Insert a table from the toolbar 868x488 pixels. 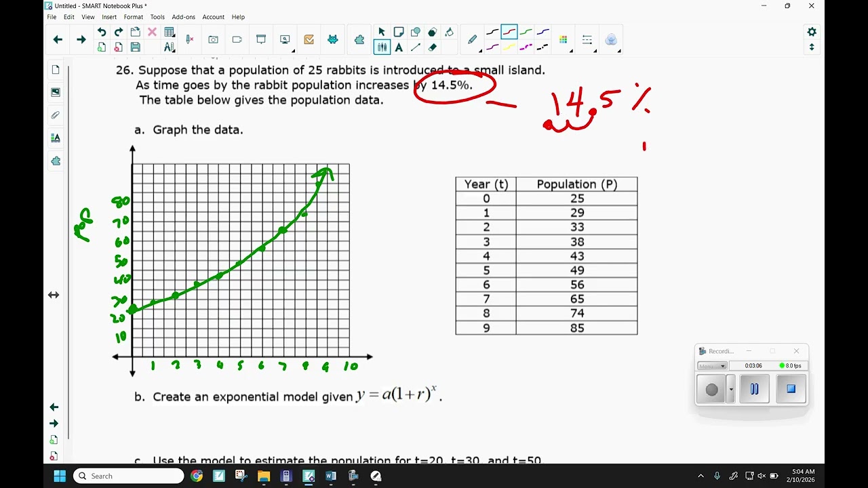click(x=170, y=32)
